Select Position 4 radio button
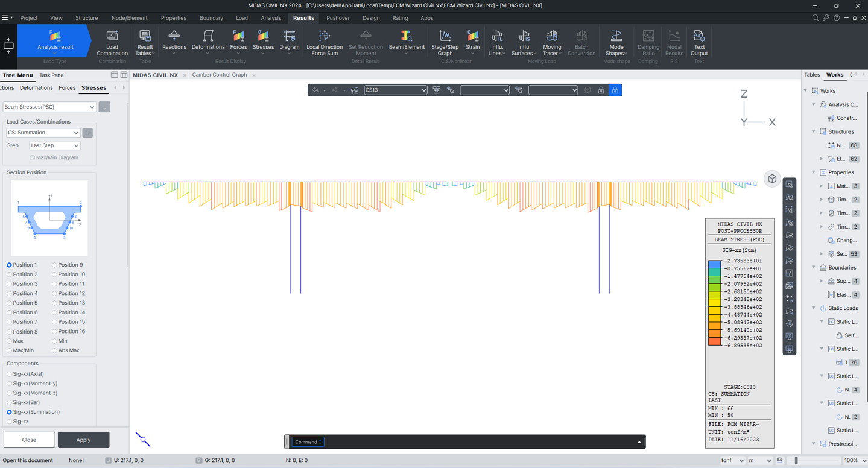 click(9, 293)
